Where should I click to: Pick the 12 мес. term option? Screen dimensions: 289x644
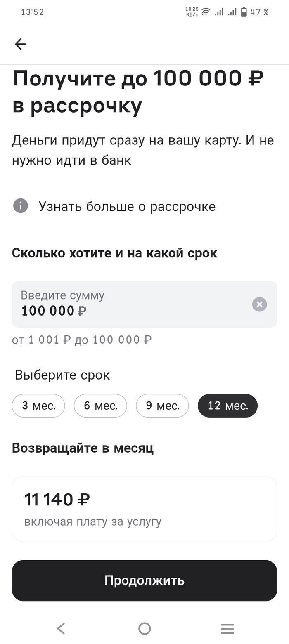point(227,406)
